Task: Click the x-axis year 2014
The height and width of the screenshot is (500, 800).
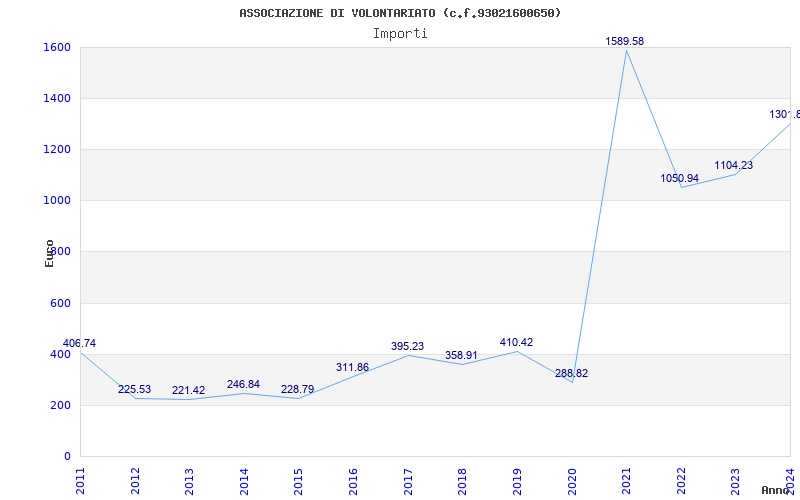Action: click(x=244, y=481)
